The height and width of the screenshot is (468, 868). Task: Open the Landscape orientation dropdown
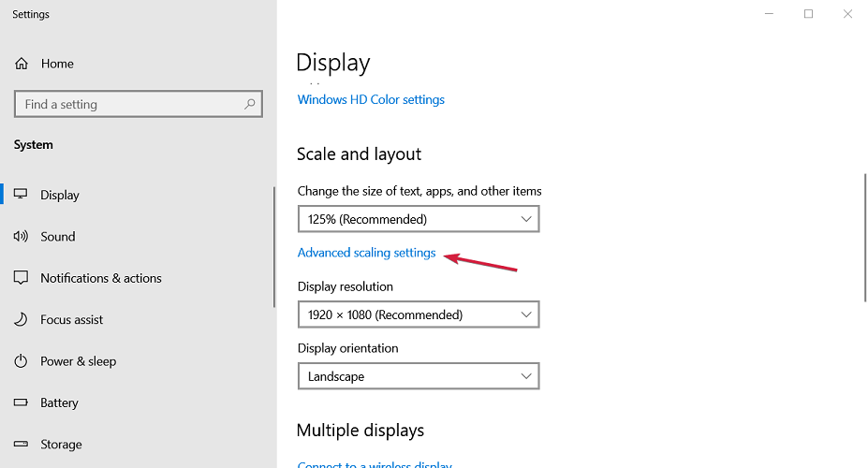[x=418, y=376]
